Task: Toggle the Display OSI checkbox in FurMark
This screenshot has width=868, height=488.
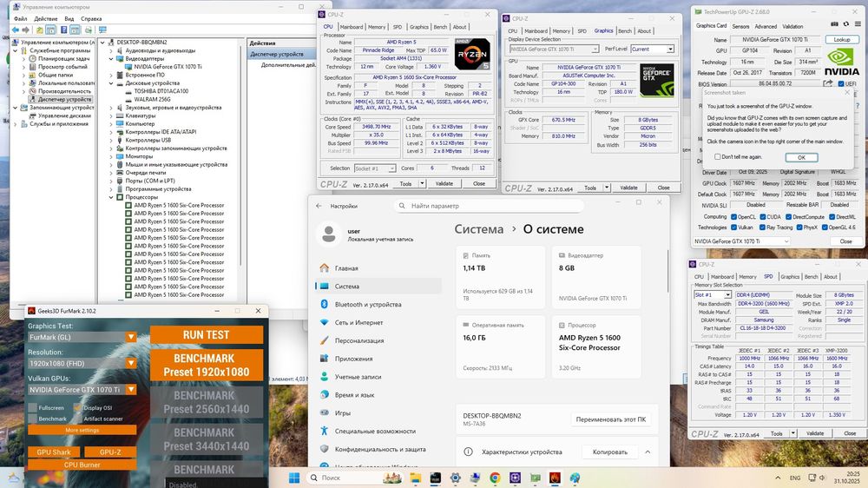Action: pos(77,408)
